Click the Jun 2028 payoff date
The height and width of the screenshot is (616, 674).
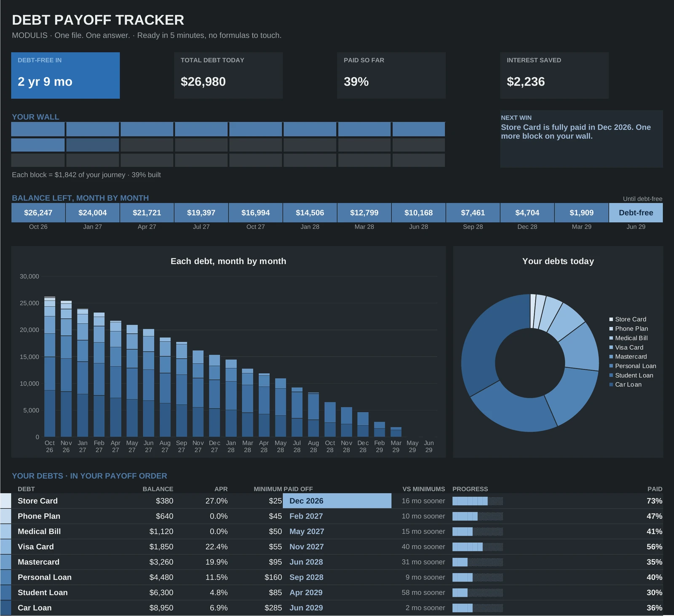tap(306, 562)
